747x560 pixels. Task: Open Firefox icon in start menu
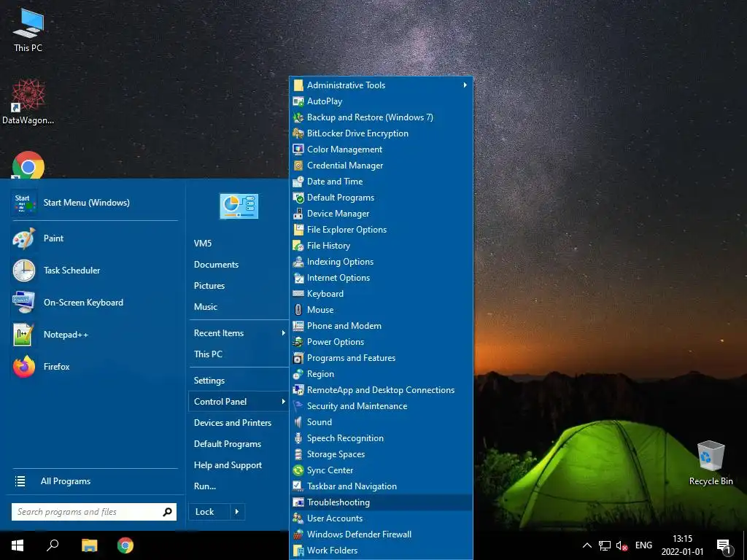coord(24,367)
